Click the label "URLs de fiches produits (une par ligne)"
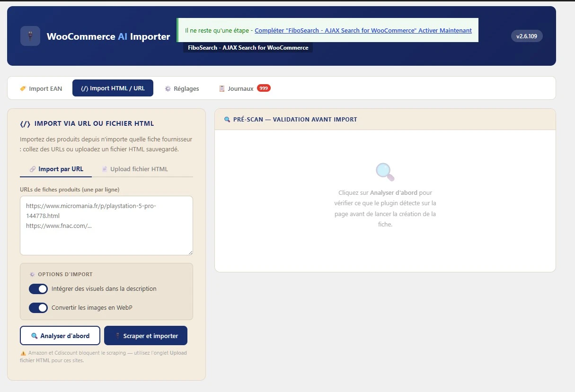Image resolution: width=575 pixels, height=392 pixels. [70, 190]
